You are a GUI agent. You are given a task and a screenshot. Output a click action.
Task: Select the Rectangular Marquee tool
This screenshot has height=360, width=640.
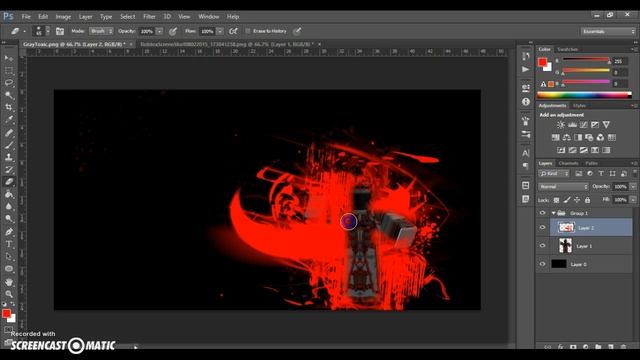click(9, 71)
